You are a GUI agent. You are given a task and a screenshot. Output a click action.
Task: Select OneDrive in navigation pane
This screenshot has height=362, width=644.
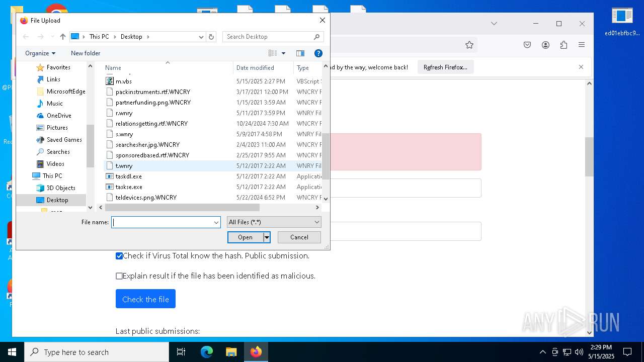pos(59,116)
